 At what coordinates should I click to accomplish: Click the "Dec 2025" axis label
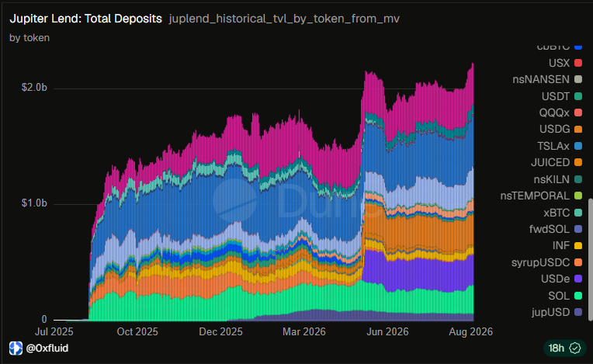(x=221, y=331)
